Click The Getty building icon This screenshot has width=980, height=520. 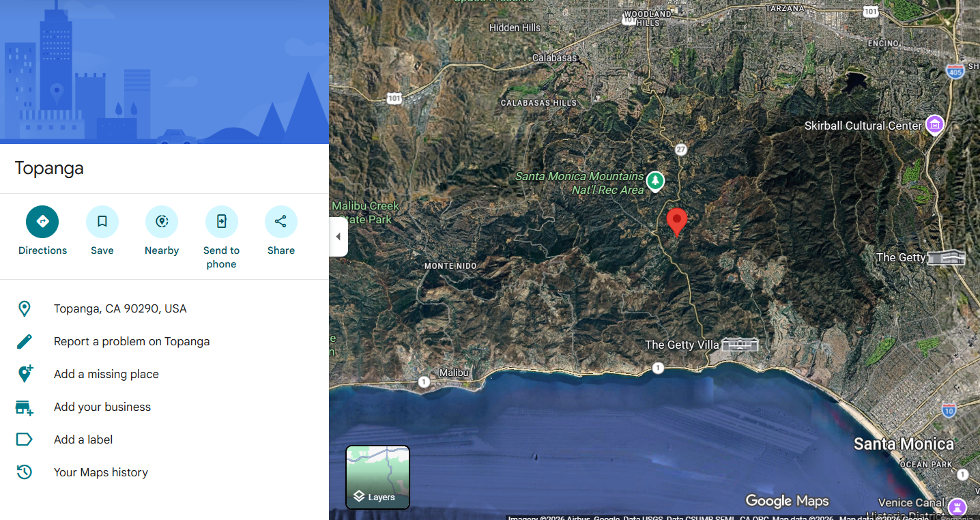tap(946, 257)
